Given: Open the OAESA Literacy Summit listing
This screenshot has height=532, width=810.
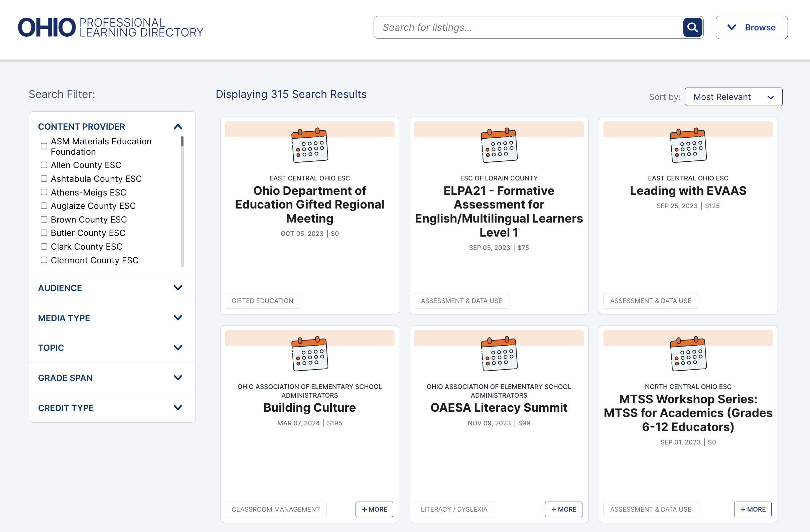Looking at the screenshot, I should [x=499, y=407].
